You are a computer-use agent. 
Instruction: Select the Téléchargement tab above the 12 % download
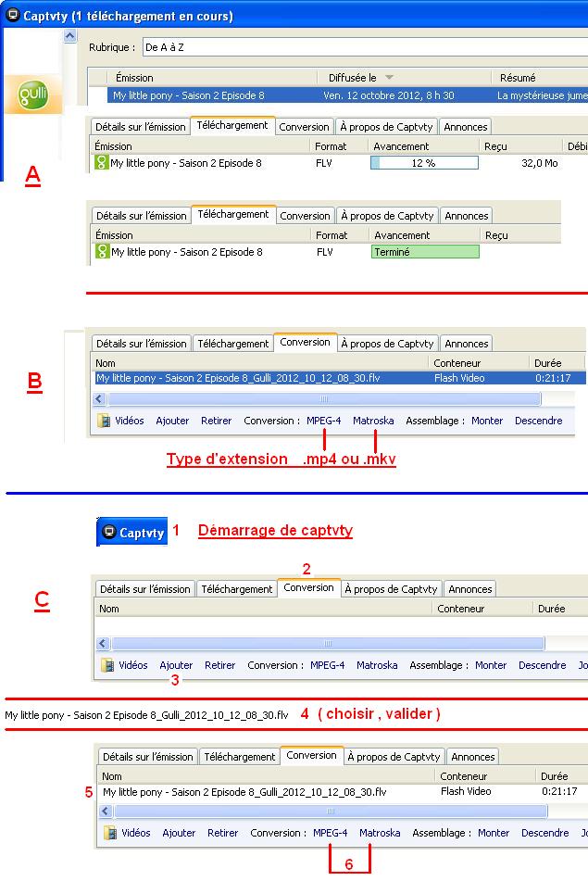[232, 125]
